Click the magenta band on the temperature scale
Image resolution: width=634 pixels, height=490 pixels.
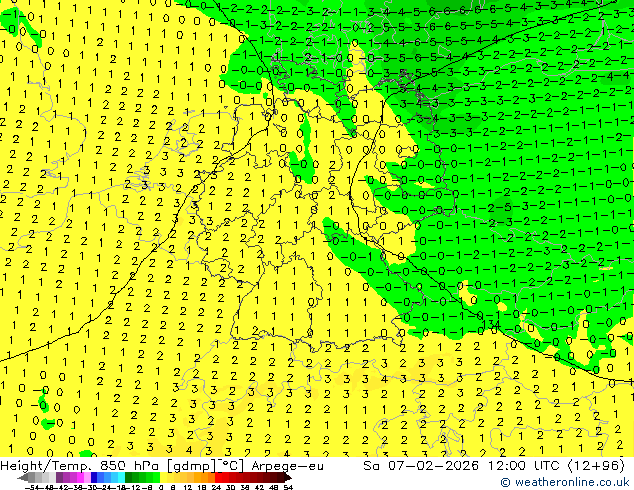(x=80, y=477)
